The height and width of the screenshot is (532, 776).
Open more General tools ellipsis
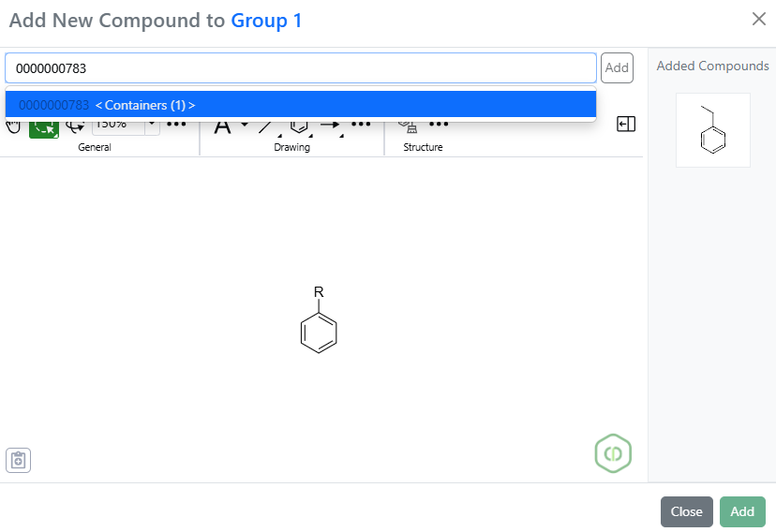tap(176, 125)
